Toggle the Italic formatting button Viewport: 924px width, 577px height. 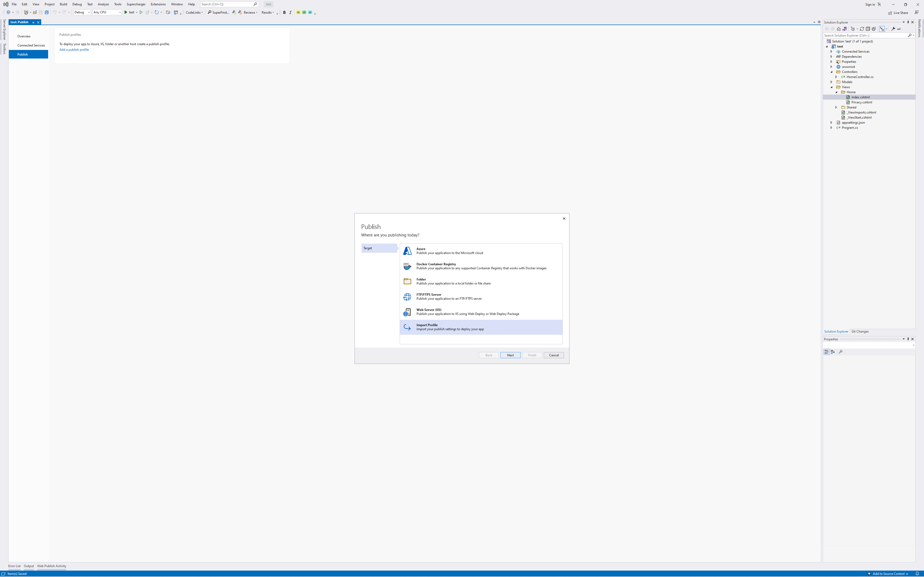[290, 13]
